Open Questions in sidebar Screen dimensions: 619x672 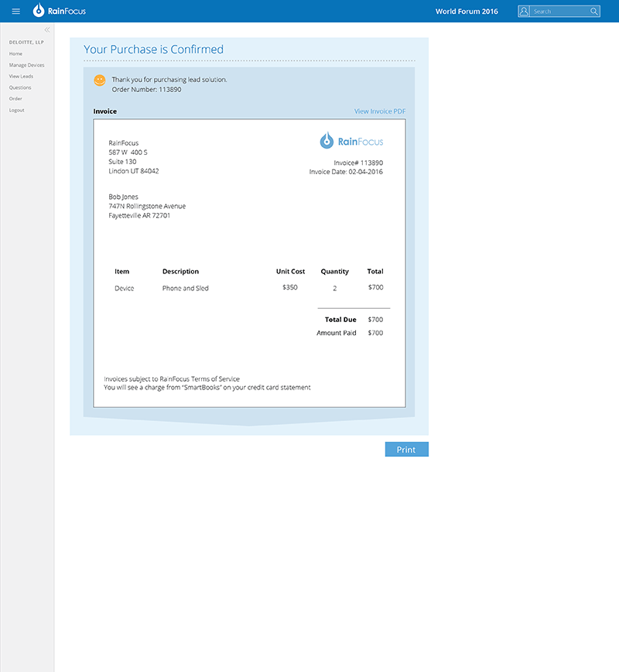pos(20,87)
